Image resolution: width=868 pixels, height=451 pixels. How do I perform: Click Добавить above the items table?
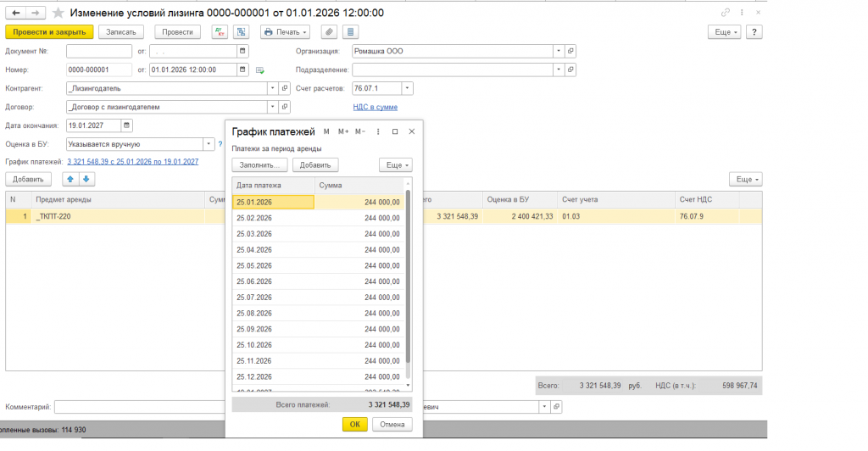click(x=28, y=179)
